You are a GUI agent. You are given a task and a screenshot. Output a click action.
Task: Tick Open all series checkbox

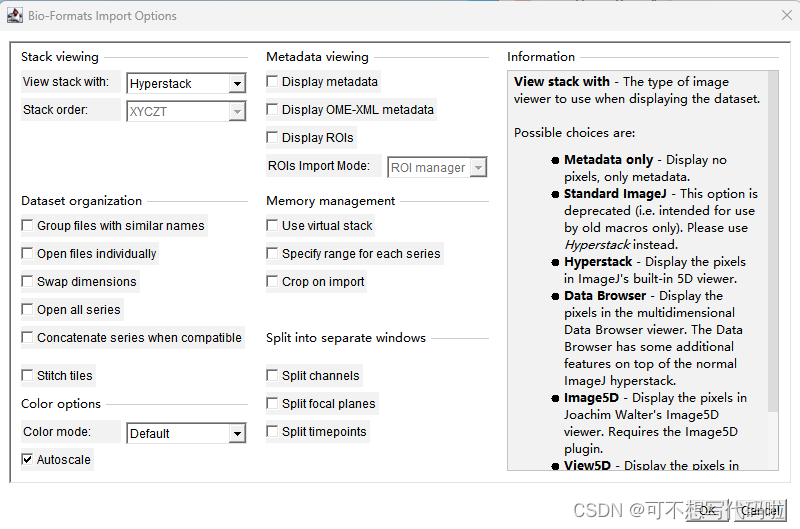tap(27, 309)
